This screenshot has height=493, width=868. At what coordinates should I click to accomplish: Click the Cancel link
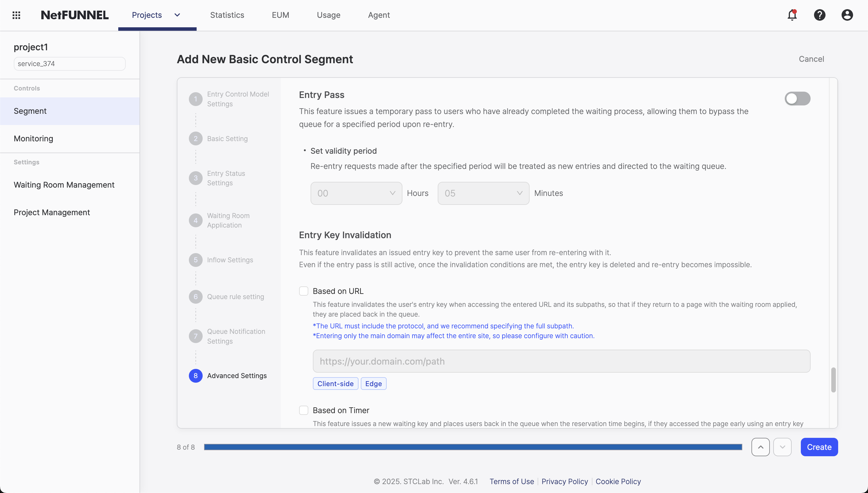[811, 59]
